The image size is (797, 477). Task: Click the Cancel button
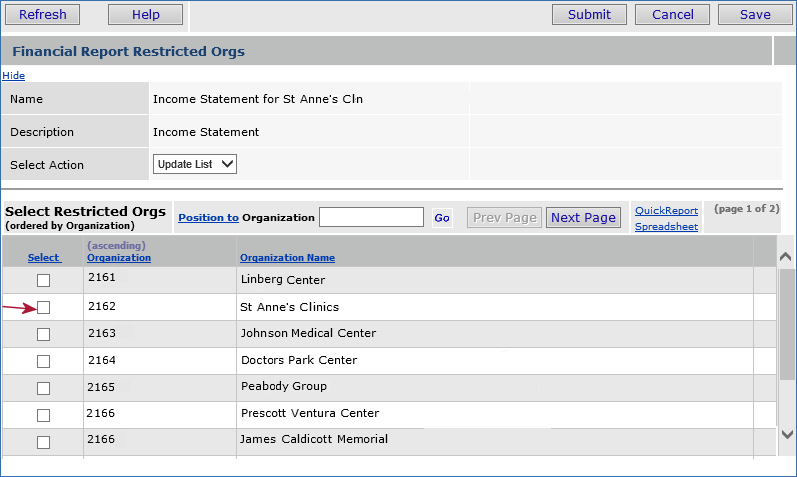[673, 14]
